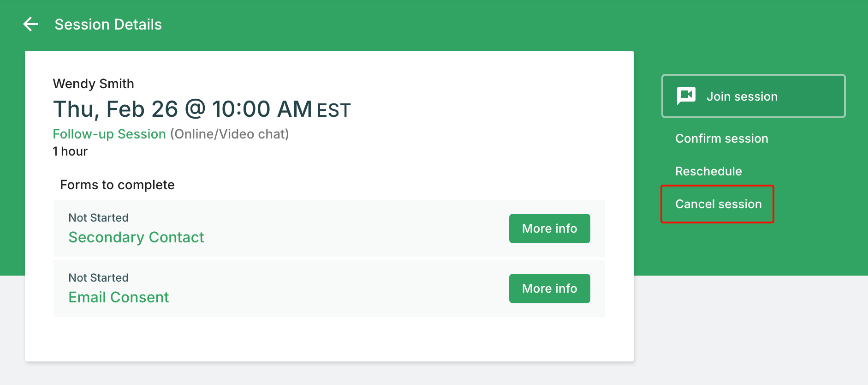This screenshot has width=868, height=385.
Task: Click the Session Details page title
Action: click(108, 24)
